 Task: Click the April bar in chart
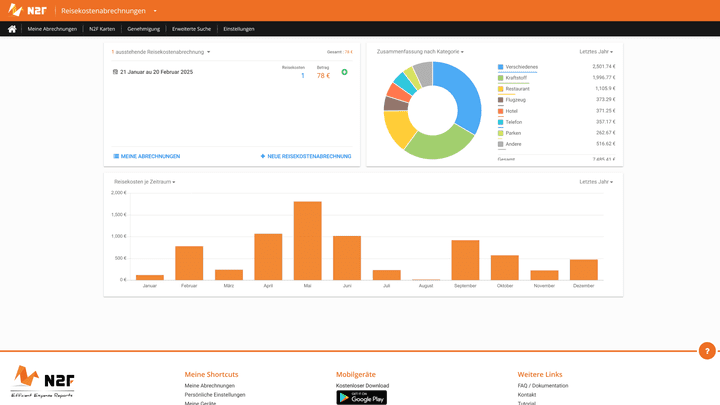click(268, 257)
